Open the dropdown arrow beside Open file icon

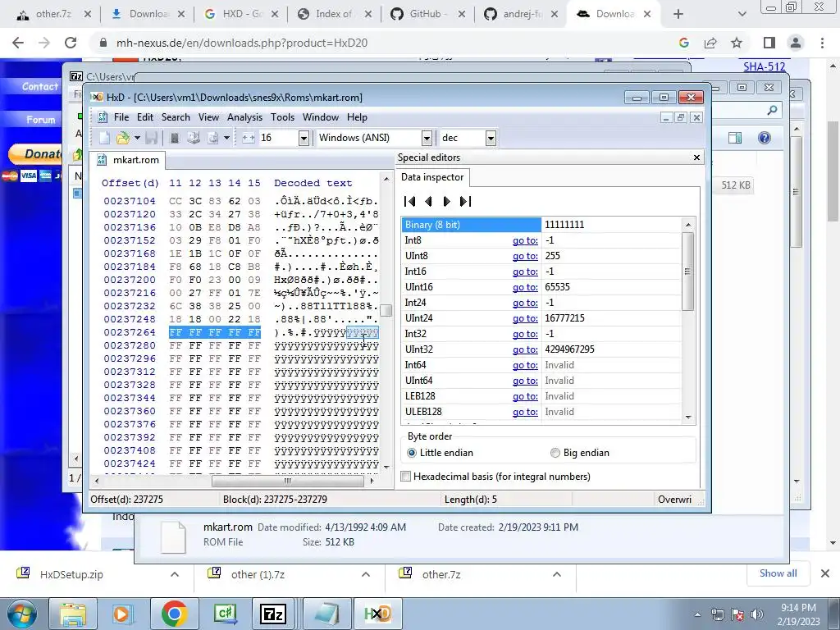click(x=137, y=138)
